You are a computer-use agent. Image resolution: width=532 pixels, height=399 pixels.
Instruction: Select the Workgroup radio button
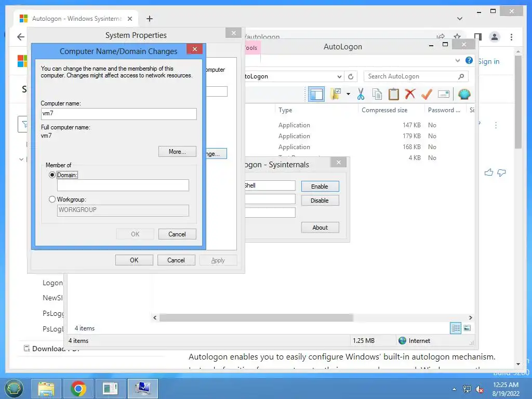point(52,199)
